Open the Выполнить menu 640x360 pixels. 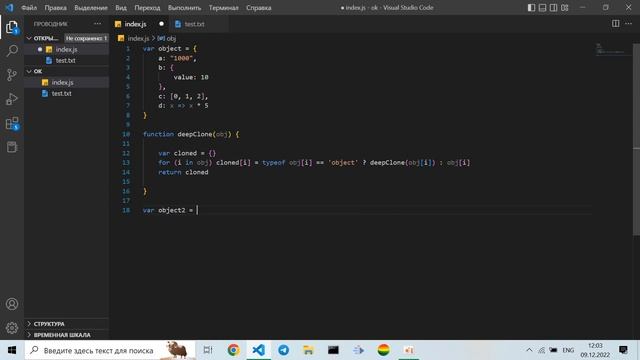(184, 8)
